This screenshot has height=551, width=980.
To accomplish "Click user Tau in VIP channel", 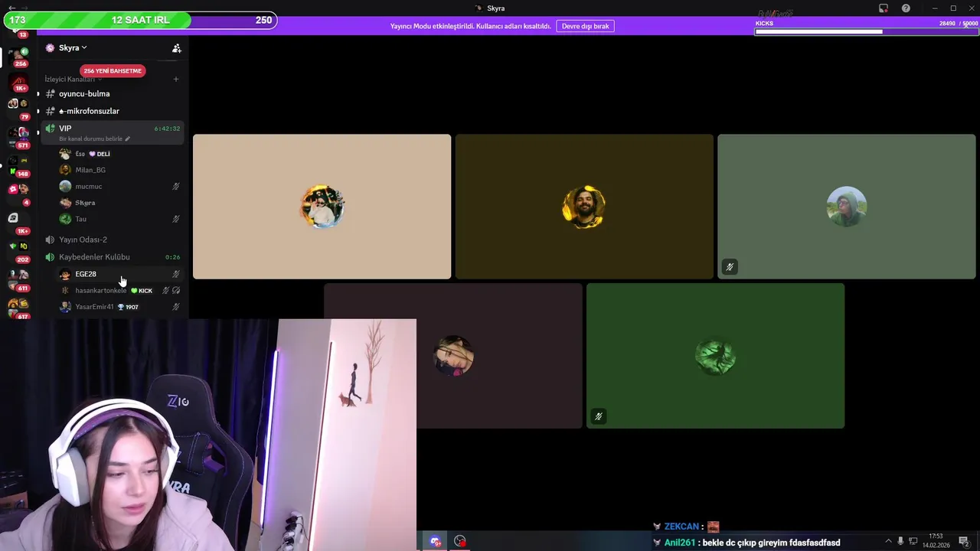I will coord(119,219).
